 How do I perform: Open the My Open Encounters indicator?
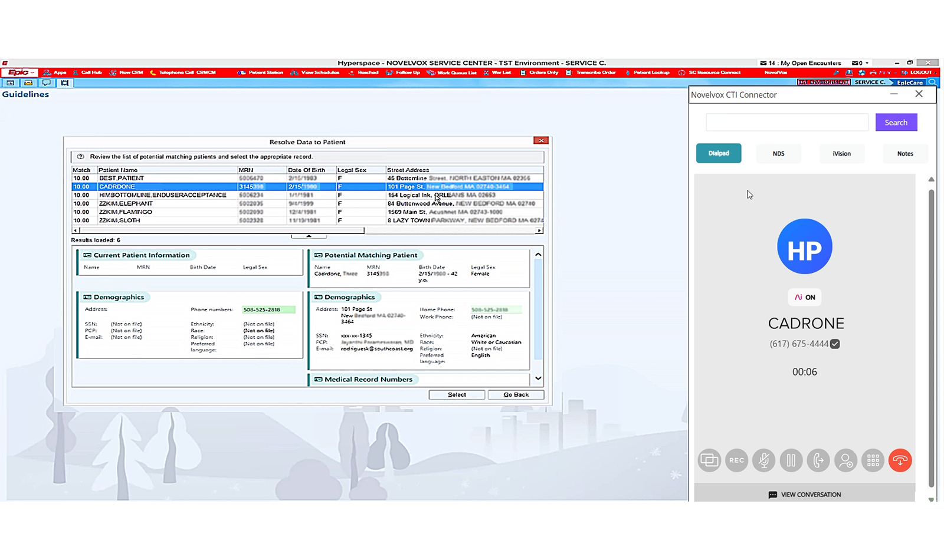coord(801,63)
